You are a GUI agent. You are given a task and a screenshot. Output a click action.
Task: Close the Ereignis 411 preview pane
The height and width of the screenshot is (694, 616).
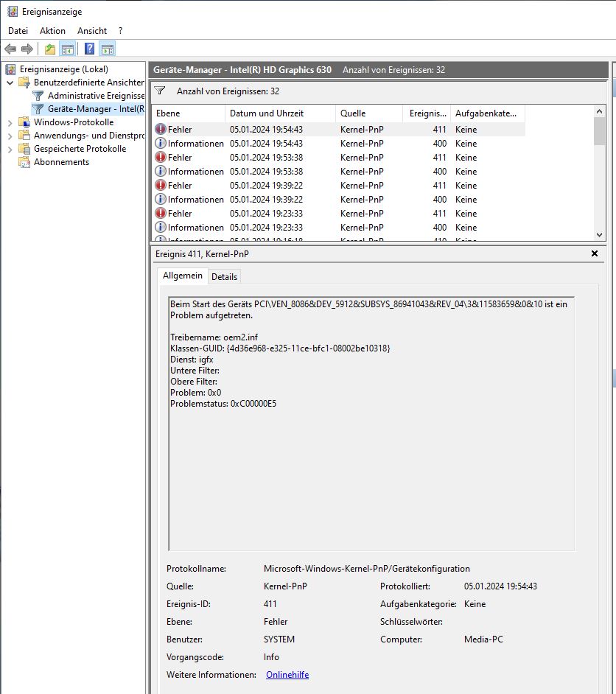(x=595, y=253)
